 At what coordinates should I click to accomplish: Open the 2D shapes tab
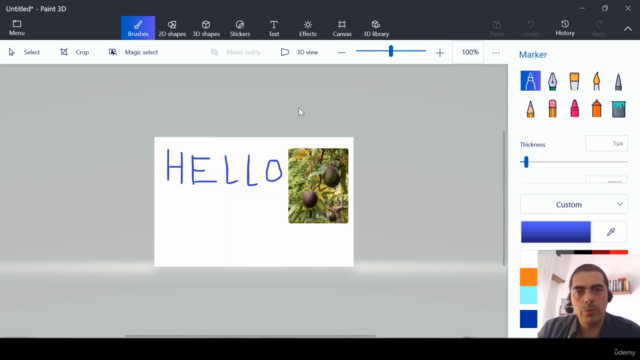coord(172,28)
